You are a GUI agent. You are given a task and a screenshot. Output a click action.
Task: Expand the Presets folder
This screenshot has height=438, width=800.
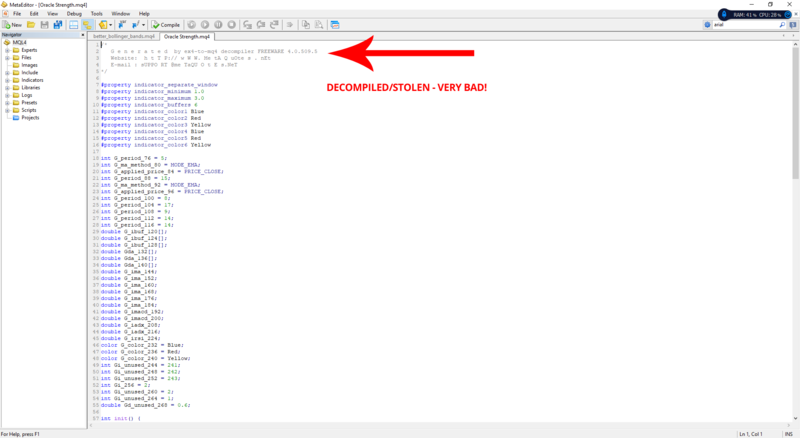point(7,103)
